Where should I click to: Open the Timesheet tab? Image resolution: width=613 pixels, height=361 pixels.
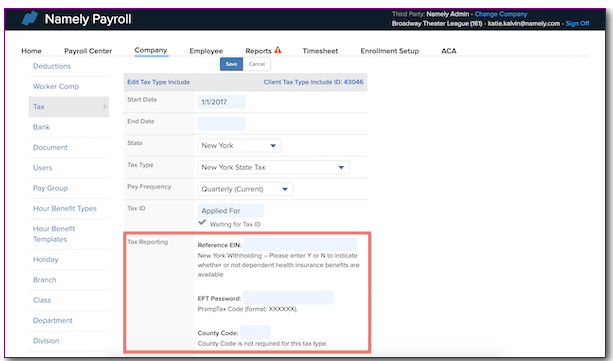point(320,51)
